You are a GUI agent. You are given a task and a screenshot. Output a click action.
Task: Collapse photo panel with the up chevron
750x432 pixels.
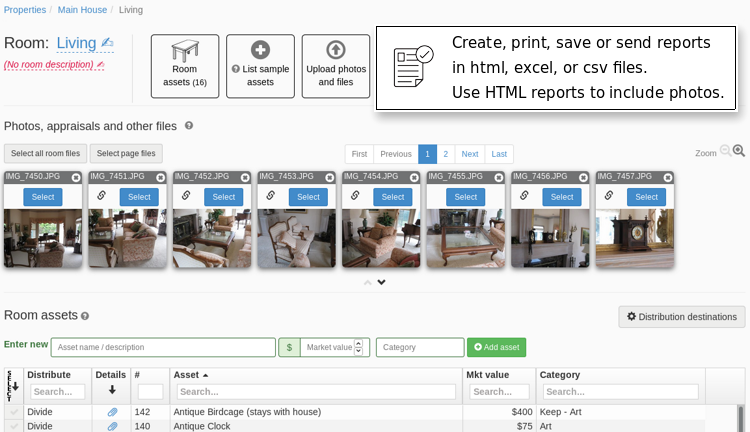368,283
